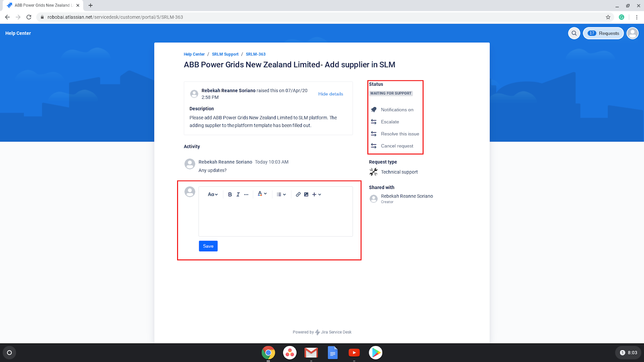Click the requester avatar in details box
The width and height of the screenshot is (644, 362).
(194, 94)
